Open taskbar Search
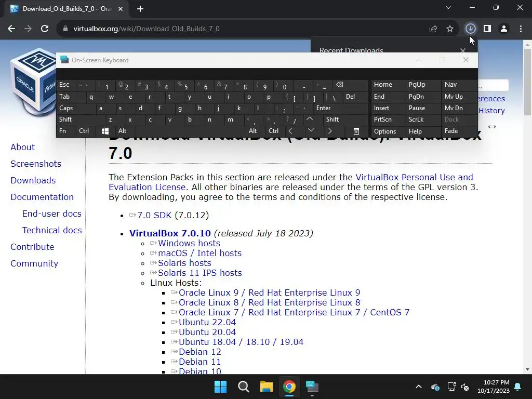The image size is (532, 399). [x=244, y=387]
